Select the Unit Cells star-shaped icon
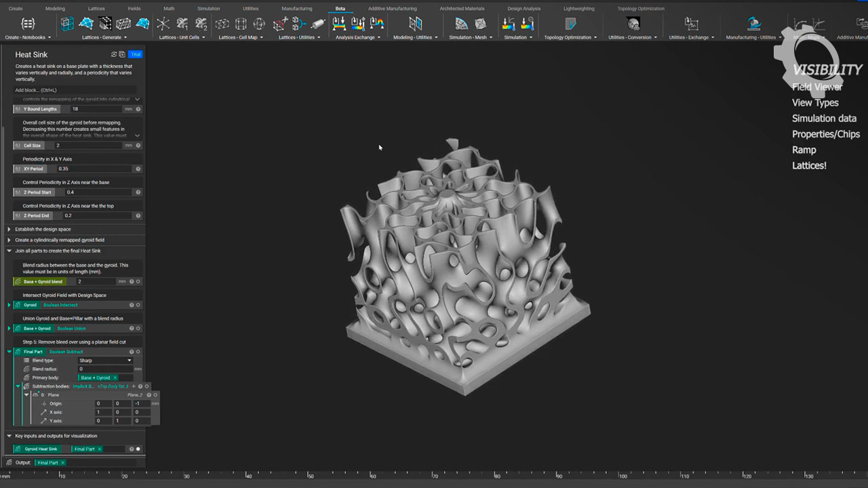 coord(163,24)
